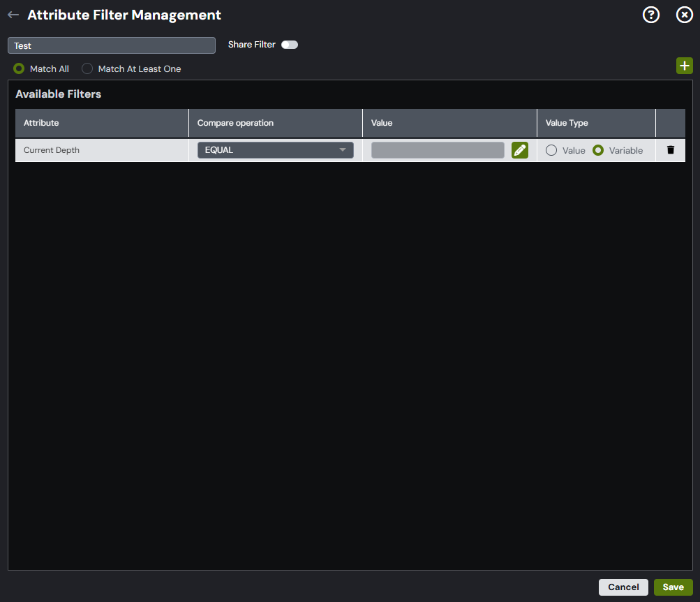Click the filter name field containing Test
The width and height of the screenshot is (700, 602).
(x=112, y=45)
